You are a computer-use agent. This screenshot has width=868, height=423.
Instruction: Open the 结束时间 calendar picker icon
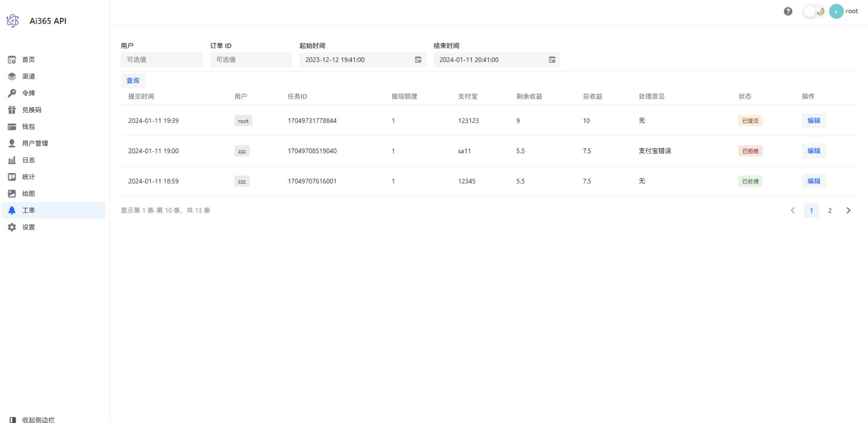[552, 60]
